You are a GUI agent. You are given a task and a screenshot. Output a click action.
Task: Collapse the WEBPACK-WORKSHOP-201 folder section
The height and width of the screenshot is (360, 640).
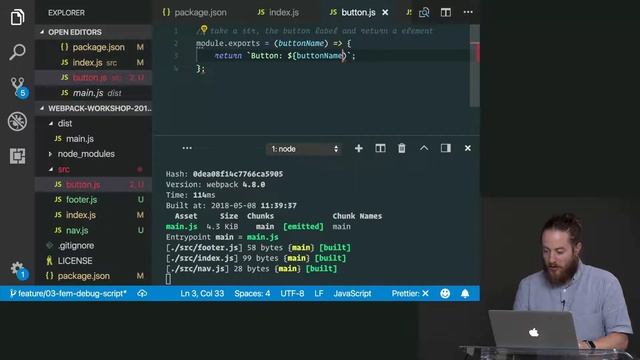[x=93, y=108]
